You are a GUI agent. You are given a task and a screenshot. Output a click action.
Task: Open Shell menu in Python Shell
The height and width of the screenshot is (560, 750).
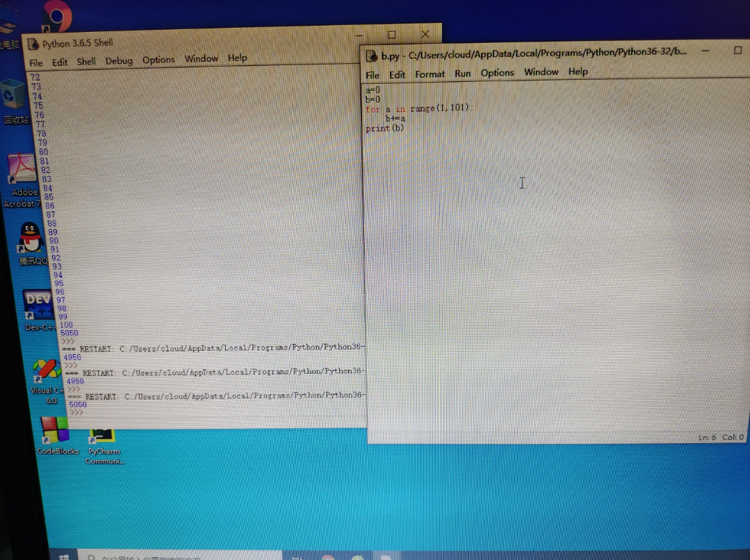(x=86, y=62)
